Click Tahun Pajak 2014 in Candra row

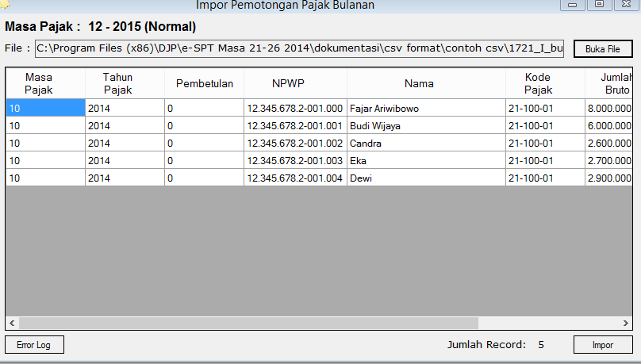tap(125, 144)
